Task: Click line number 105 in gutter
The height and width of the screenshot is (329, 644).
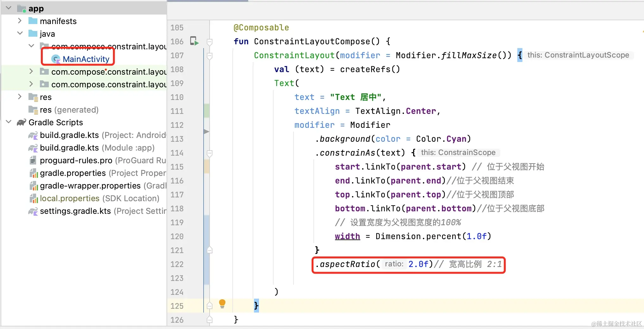Action: click(x=177, y=28)
